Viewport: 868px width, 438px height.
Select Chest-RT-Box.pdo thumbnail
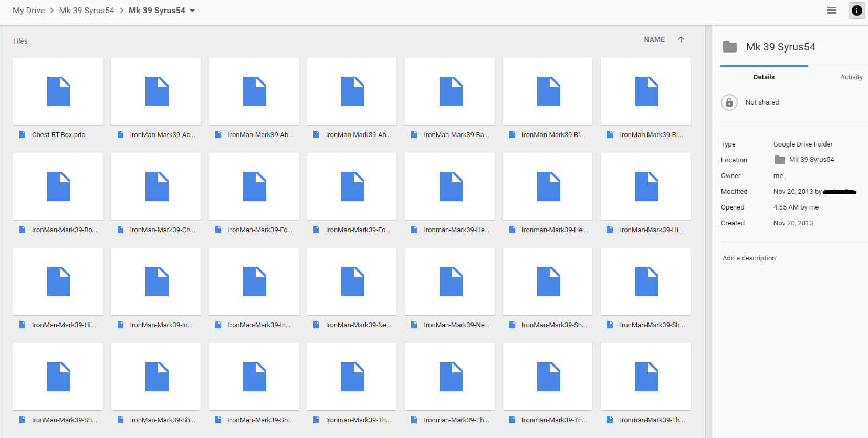click(x=58, y=91)
